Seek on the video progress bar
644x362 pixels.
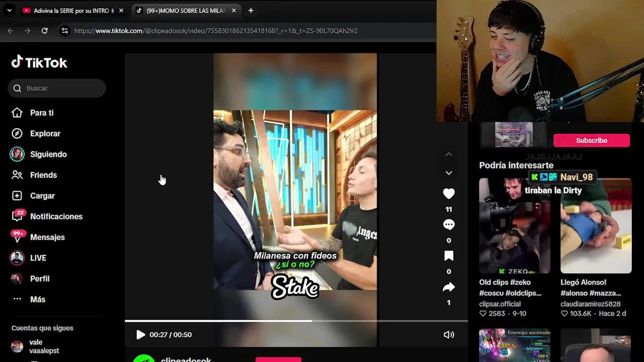(x=296, y=321)
